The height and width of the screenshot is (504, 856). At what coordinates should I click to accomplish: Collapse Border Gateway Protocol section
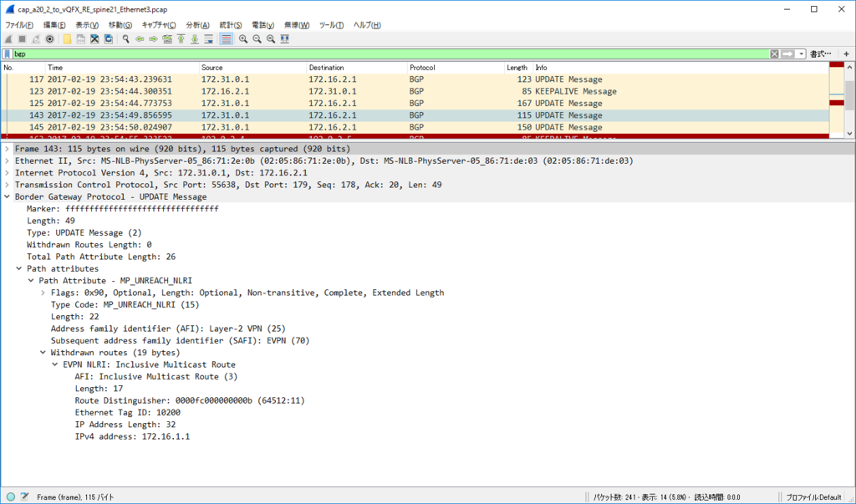(x=7, y=196)
